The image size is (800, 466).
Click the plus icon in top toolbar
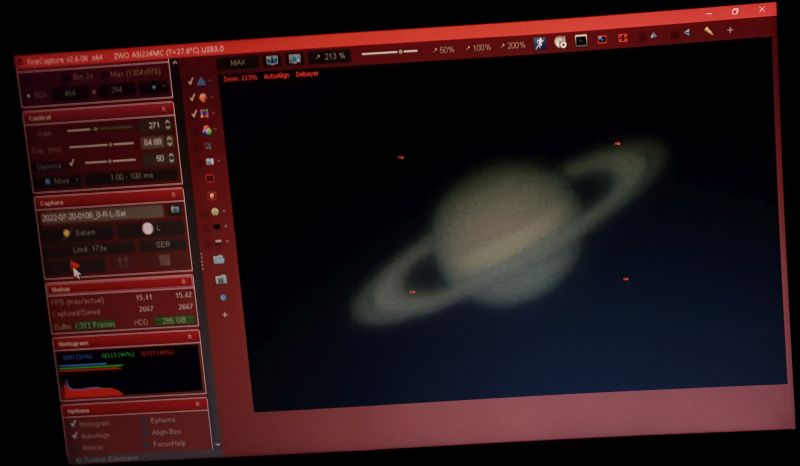click(730, 30)
